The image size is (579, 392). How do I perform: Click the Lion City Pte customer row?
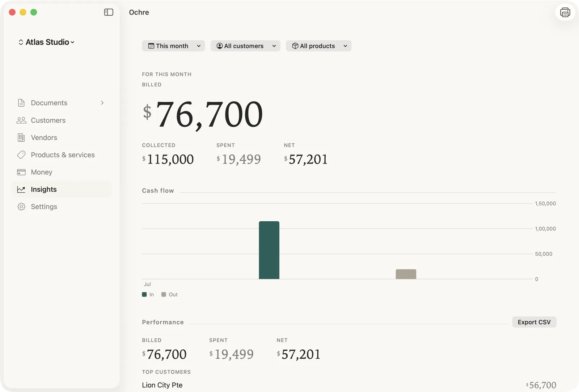point(349,385)
